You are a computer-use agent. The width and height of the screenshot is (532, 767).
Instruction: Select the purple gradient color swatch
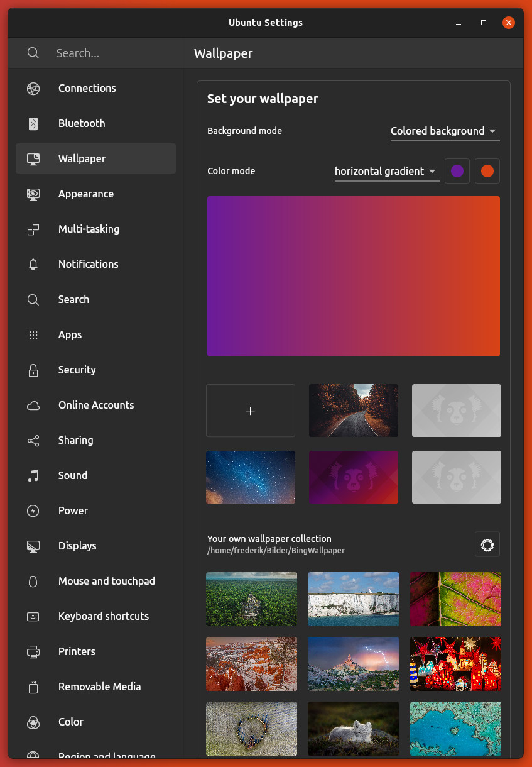click(457, 170)
